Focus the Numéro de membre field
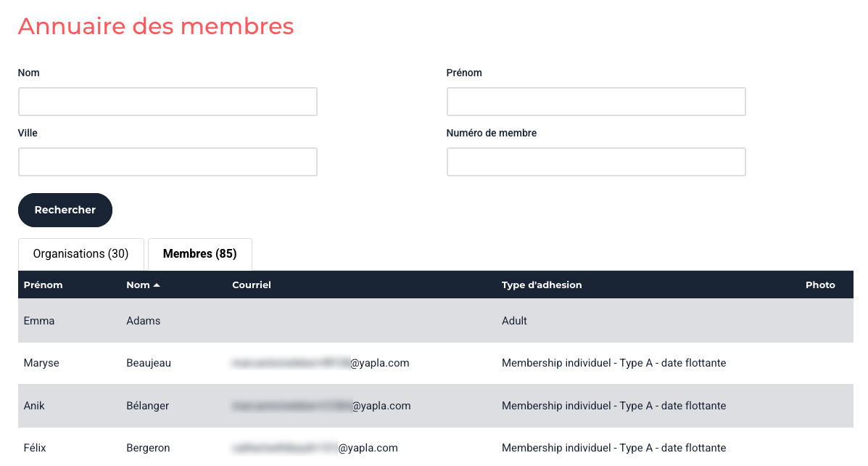 596,162
